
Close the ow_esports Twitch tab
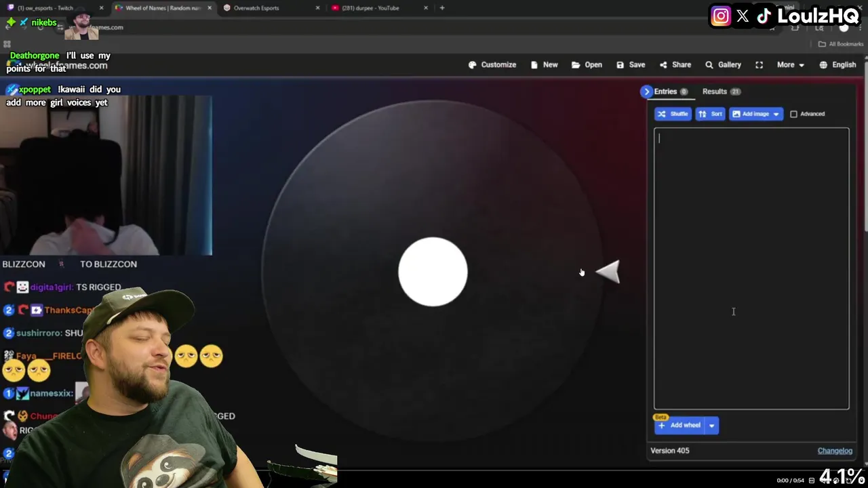[101, 8]
